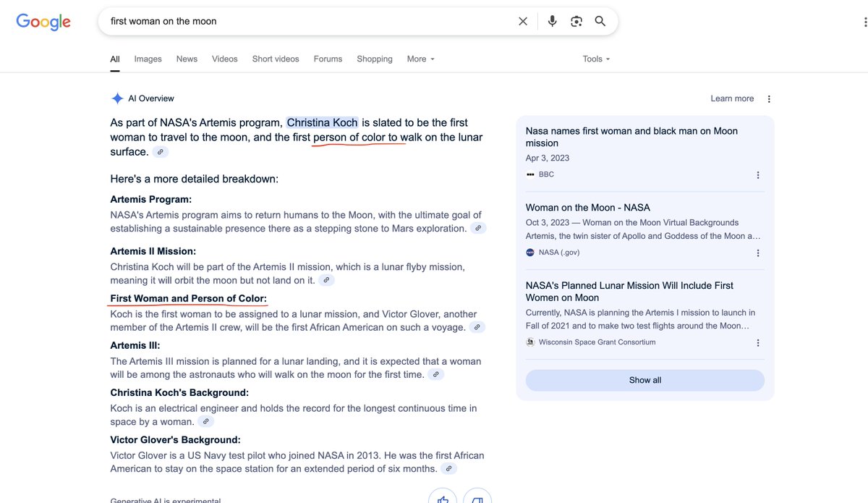Select the All results tab
868x503 pixels.
(x=115, y=59)
